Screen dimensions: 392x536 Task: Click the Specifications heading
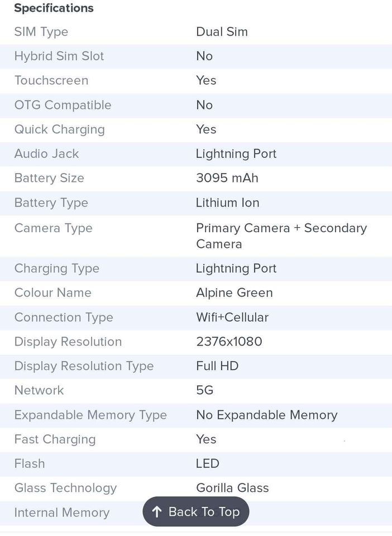click(54, 8)
